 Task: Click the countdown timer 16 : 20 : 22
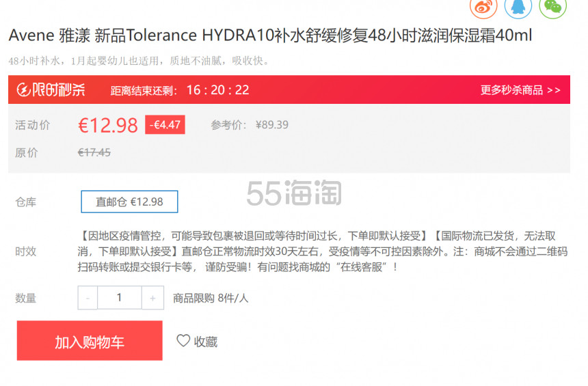[x=218, y=90]
